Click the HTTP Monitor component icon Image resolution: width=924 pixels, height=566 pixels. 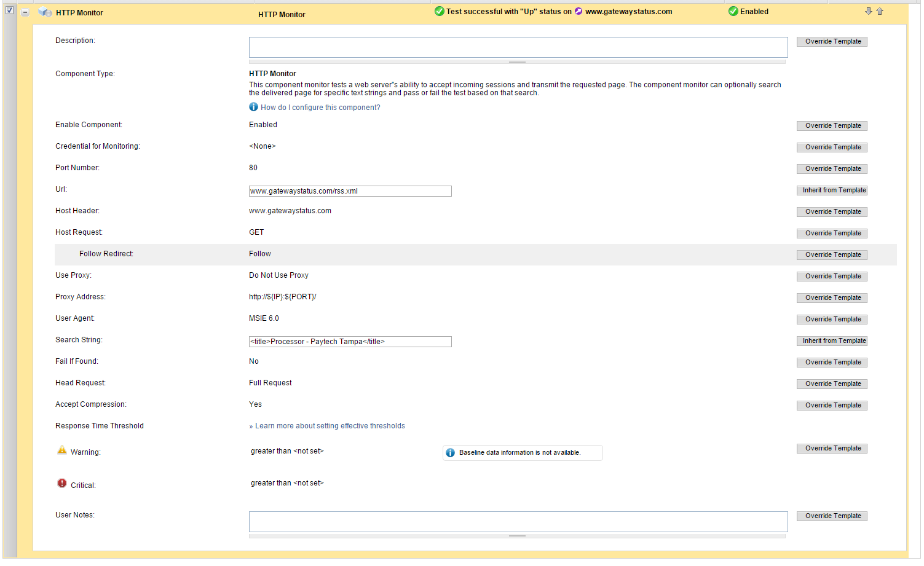(45, 12)
